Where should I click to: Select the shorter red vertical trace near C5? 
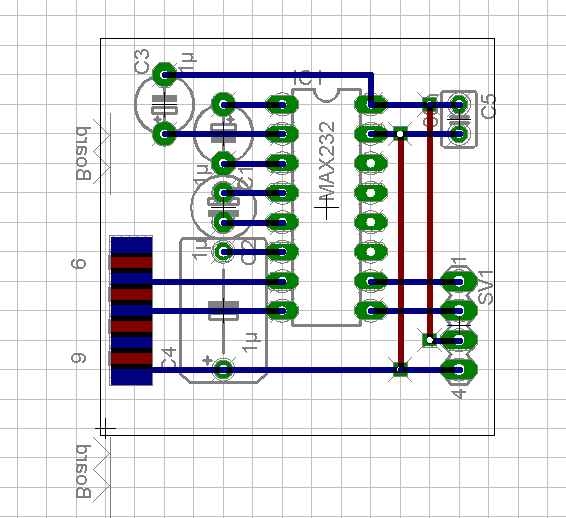tap(430, 222)
